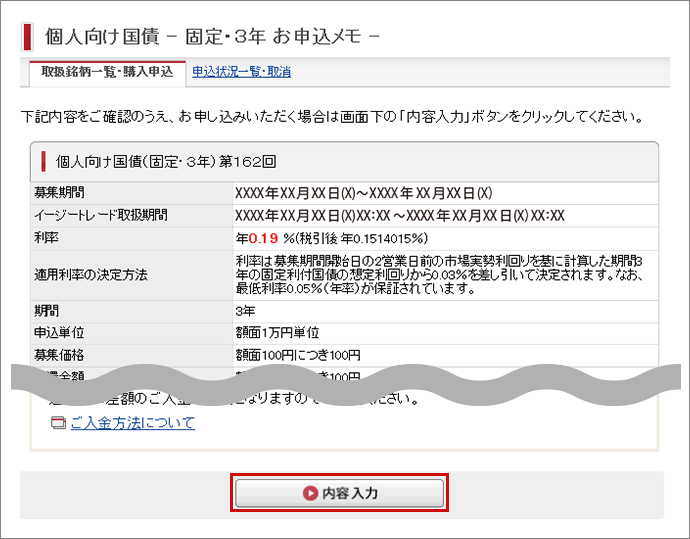Click the window icon beside ご入金方法について
This screenshot has height=539, width=690.
tap(58, 424)
